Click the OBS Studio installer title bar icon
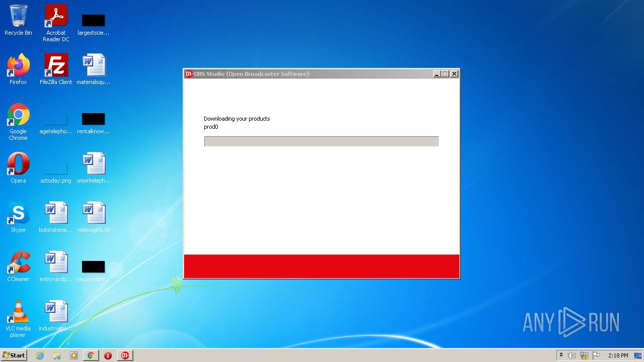644x362 pixels. pyautogui.click(x=189, y=74)
